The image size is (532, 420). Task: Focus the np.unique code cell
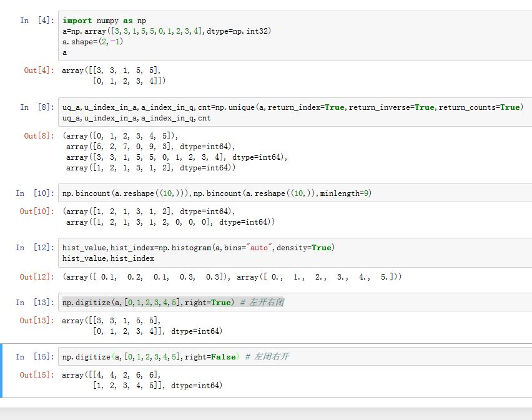point(293,112)
